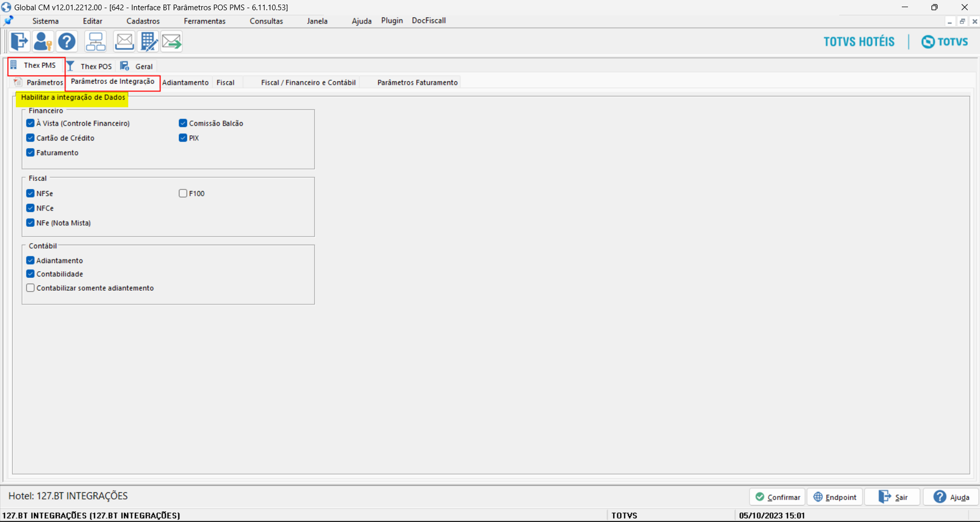980x522 pixels.
Task: Restore the inner child window
Action: click(x=962, y=21)
